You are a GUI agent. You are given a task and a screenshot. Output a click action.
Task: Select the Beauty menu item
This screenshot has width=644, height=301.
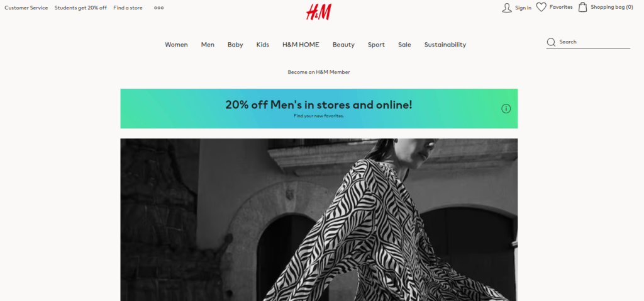(343, 45)
